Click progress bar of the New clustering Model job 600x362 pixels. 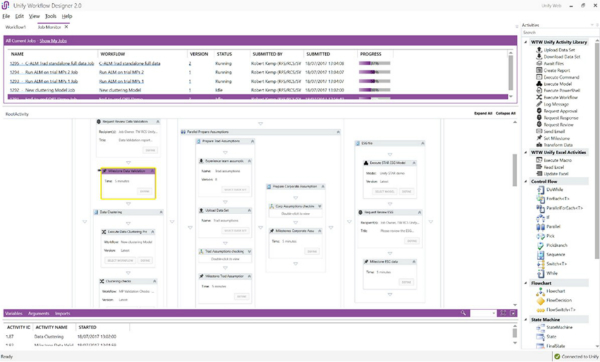[x=375, y=90]
